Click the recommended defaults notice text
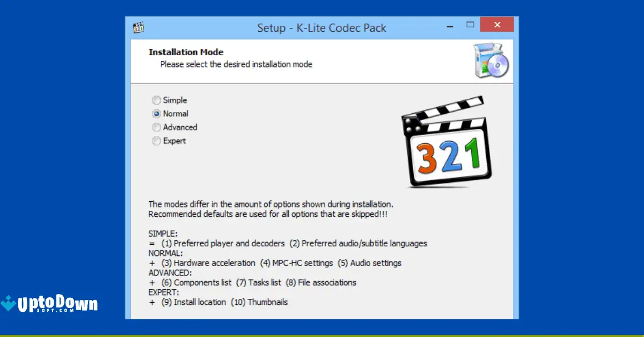The width and height of the screenshot is (644, 337). coord(268,214)
